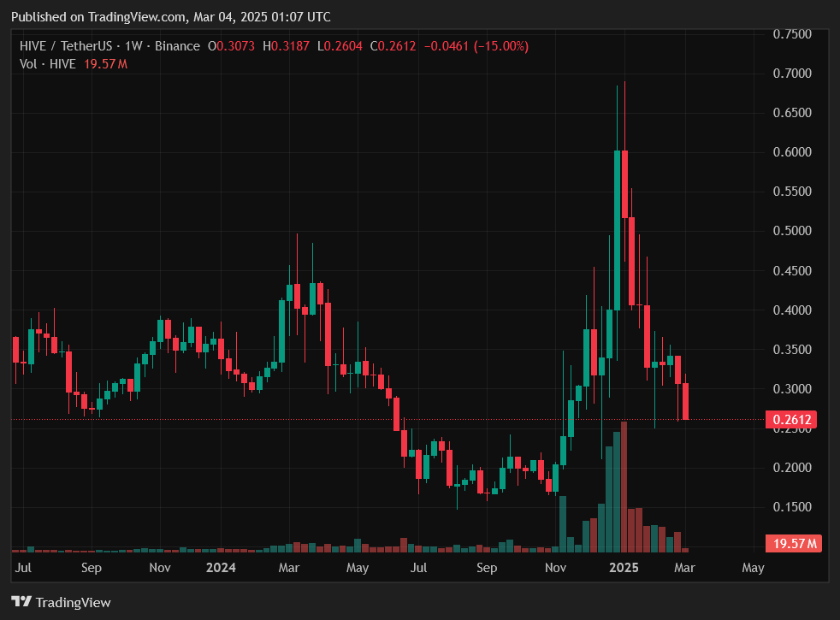Click the 1W interval label
This screenshot has height=620, width=840.
[133, 46]
